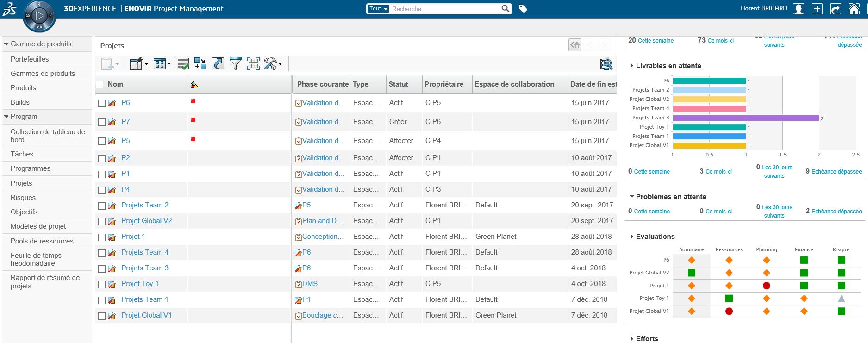Click the share arrow icon in header
Image resolution: width=868 pixels, height=343 pixels.
pos(836,9)
